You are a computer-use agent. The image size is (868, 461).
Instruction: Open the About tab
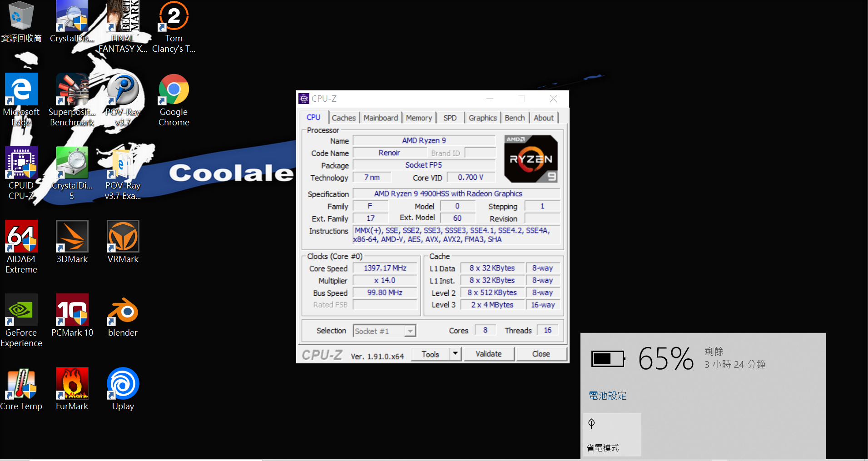pyautogui.click(x=544, y=118)
